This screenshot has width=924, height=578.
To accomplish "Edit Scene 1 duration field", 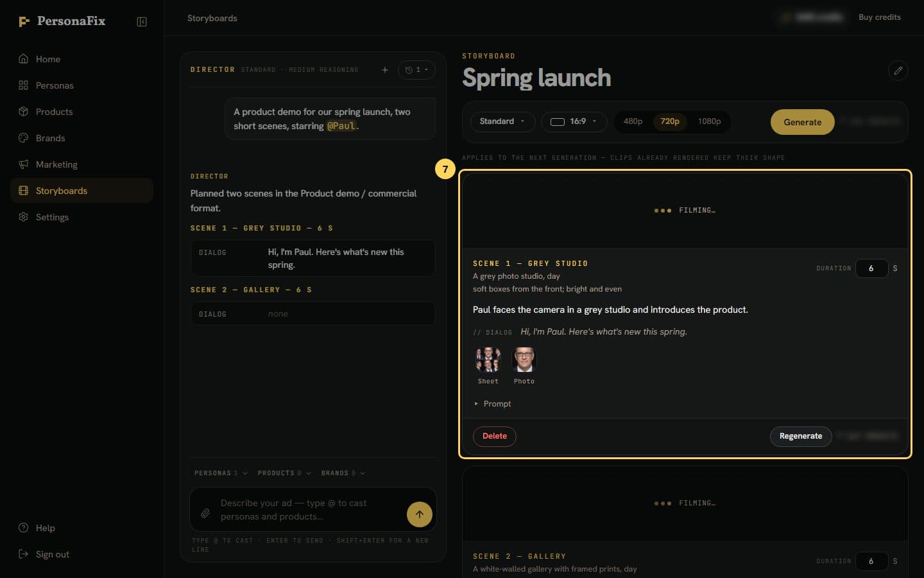I will click(x=871, y=268).
